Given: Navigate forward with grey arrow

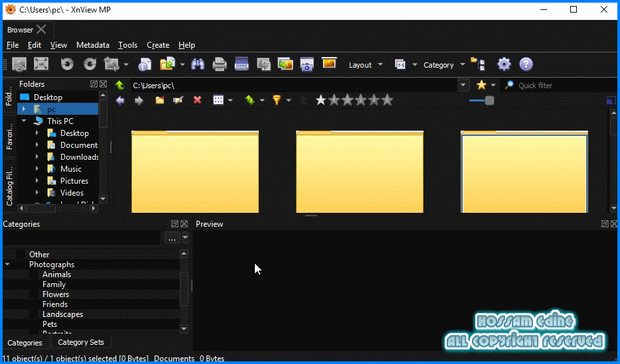Looking at the screenshot, I should pyautogui.click(x=139, y=100).
